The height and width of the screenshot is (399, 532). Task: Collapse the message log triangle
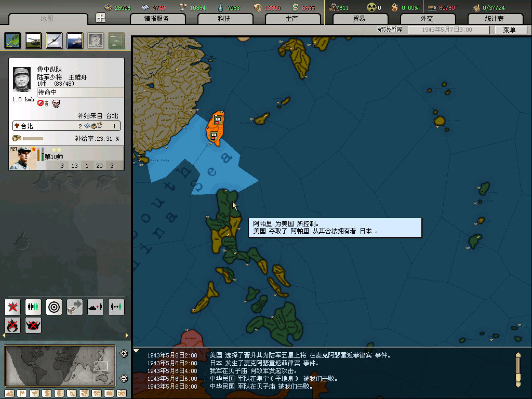(136, 351)
